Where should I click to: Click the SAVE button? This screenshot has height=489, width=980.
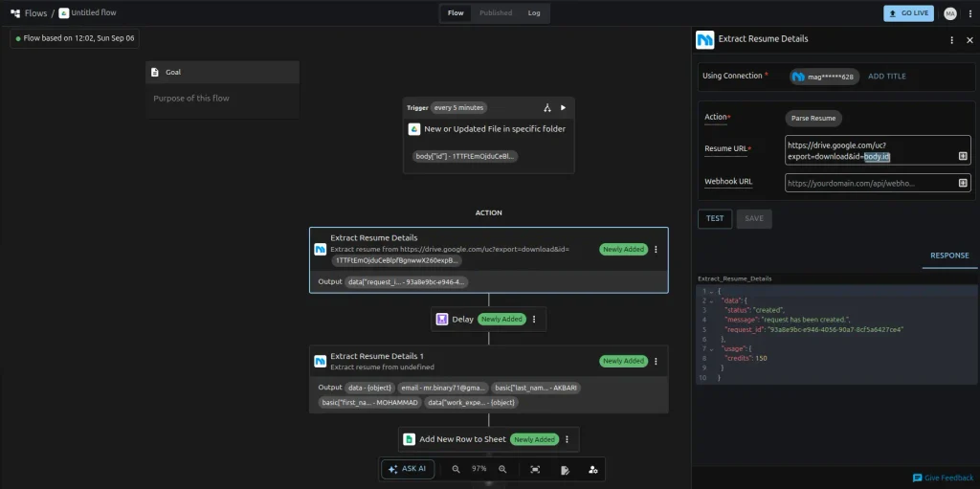(754, 218)
